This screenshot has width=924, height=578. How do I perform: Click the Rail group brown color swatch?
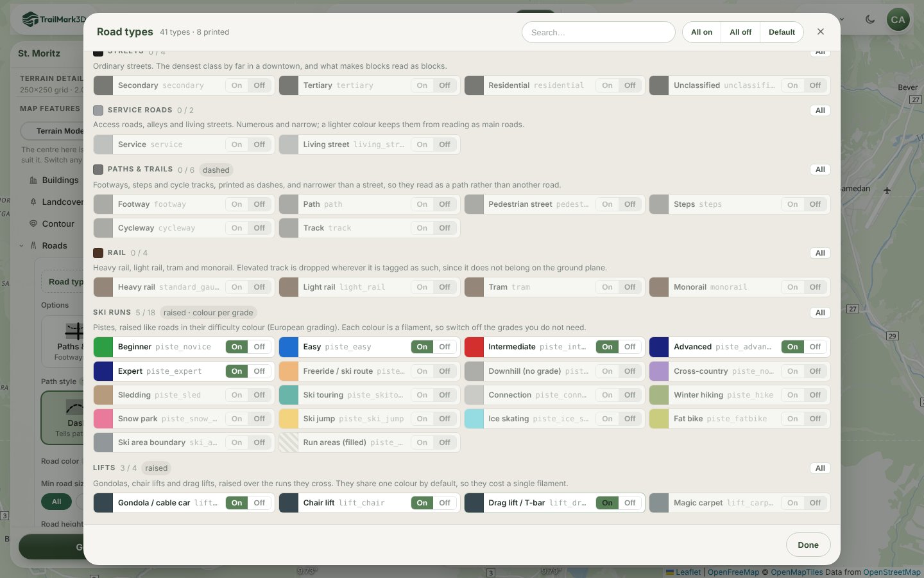coord(98,253)
